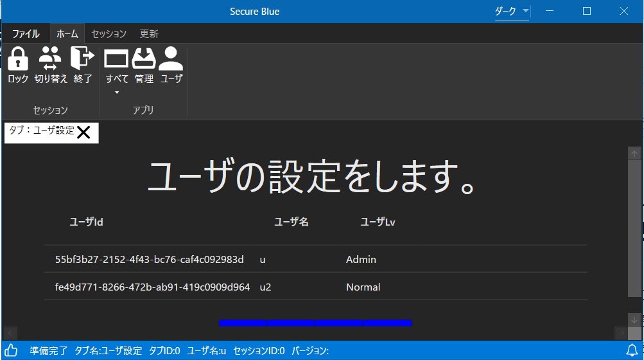Click the vertical scrollbar thumb

[x=634, y=228]
